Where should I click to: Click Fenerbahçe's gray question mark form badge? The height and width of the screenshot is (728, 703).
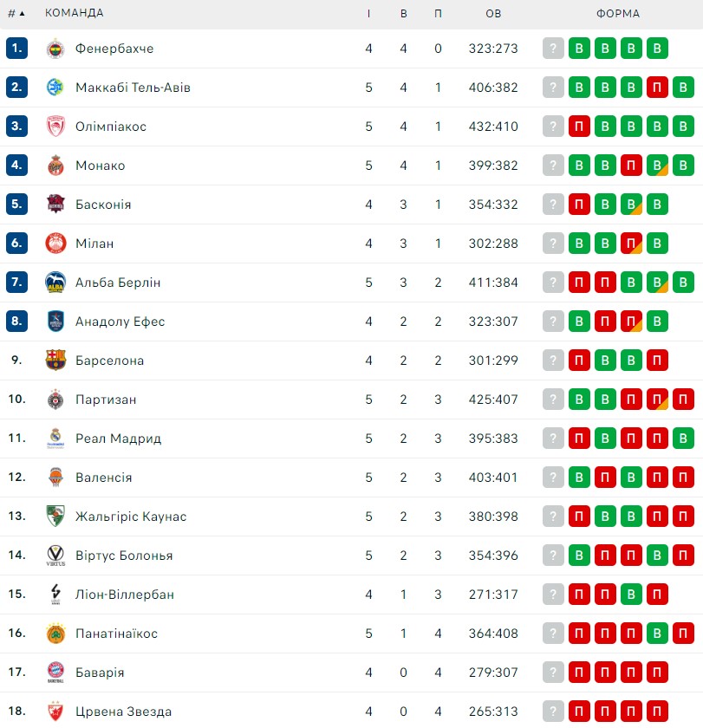point(553,49)
